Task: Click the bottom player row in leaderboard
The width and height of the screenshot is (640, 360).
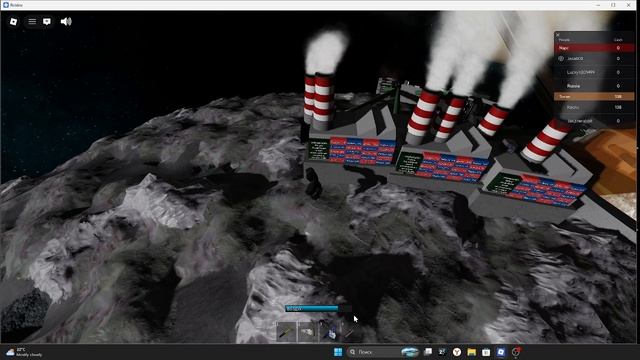Action: click(594, 121)
